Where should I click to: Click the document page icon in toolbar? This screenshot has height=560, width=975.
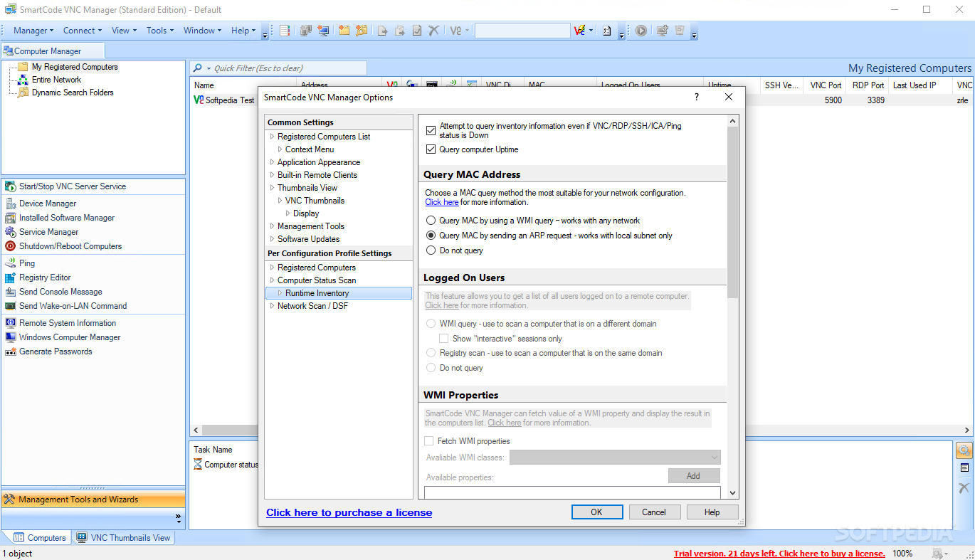(607, 31)
